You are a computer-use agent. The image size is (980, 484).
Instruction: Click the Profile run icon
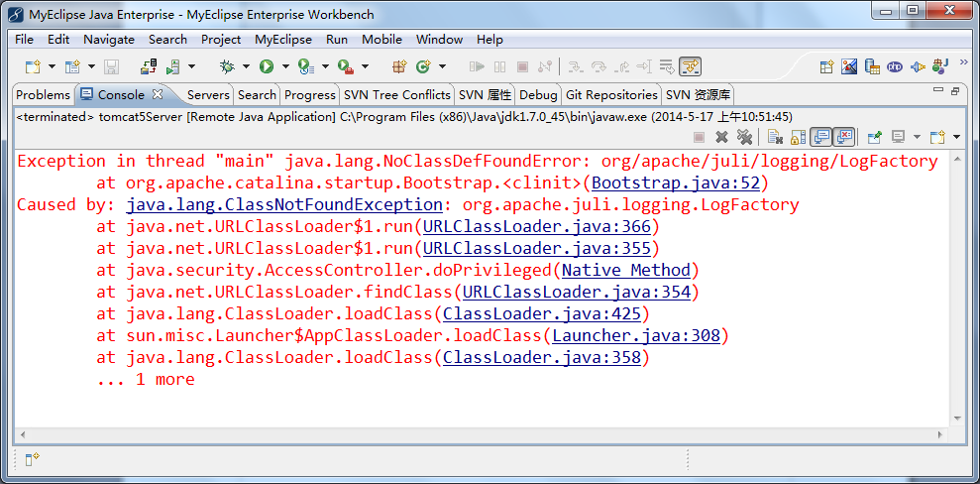pos(306,66)
